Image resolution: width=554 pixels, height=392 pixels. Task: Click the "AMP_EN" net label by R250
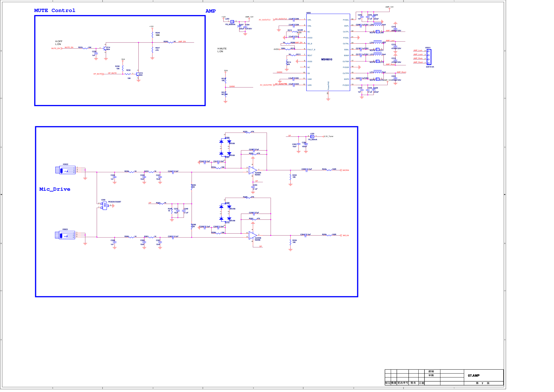[x=182, y=42]
